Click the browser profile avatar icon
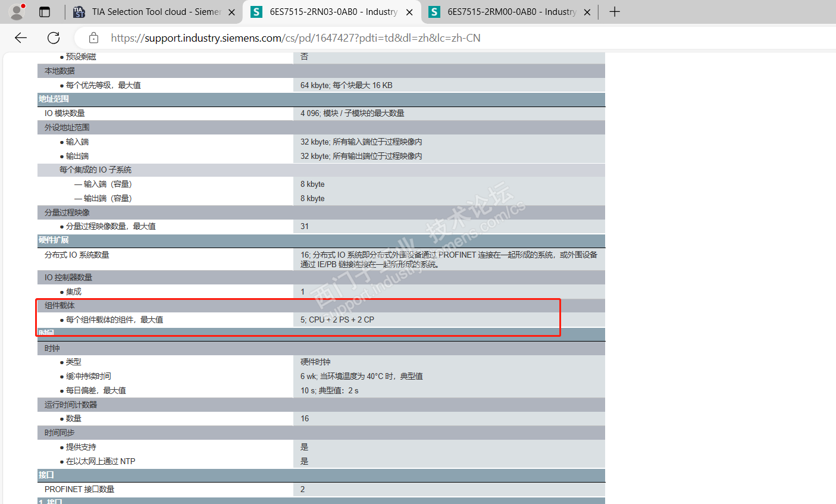Image resolution: width=836 pixels, height=504 pixels. pyautogui.click(x=17, y=11)
